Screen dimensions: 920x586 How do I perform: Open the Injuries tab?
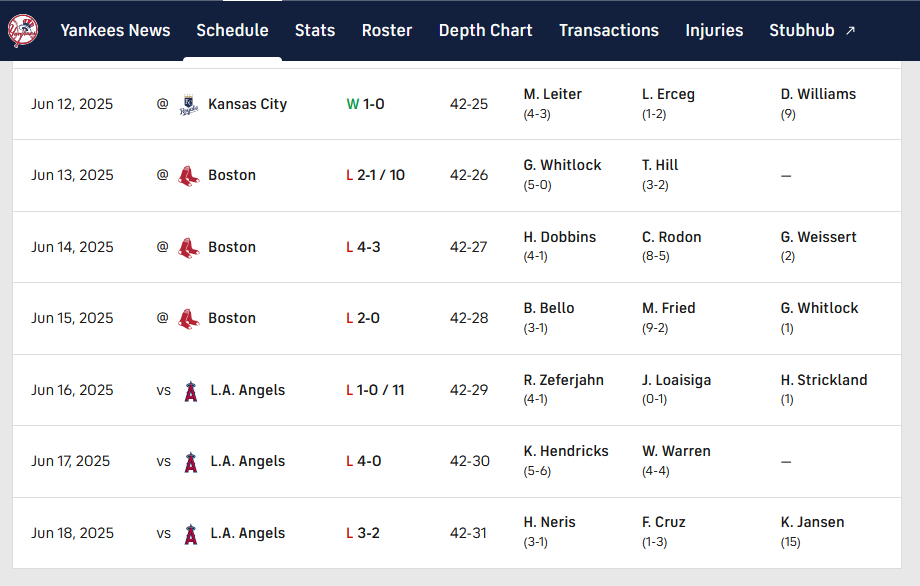point(714,30)
